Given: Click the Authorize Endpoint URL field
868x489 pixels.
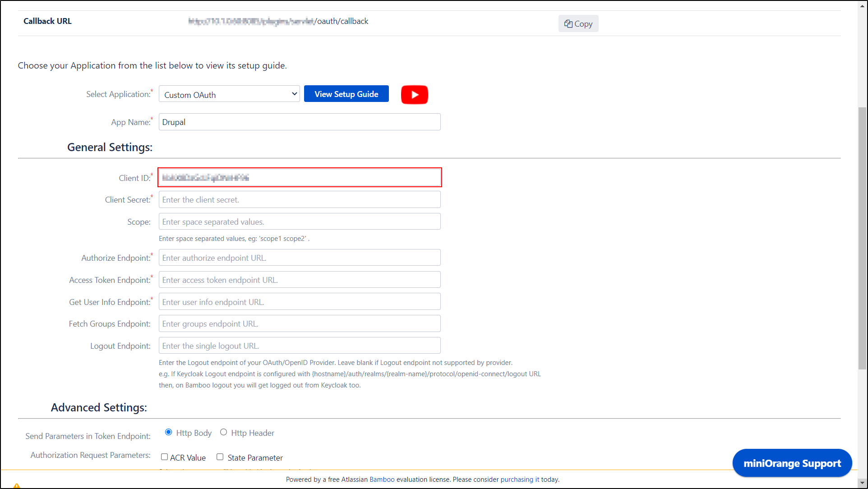Looking at the screenshot, I should (299, 257).
